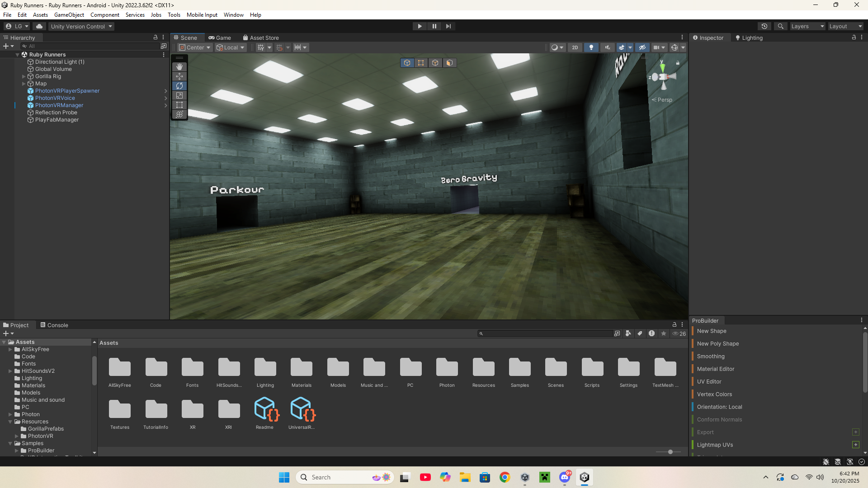
Task: Click the cloud services icon
Action: pos(39,26)
